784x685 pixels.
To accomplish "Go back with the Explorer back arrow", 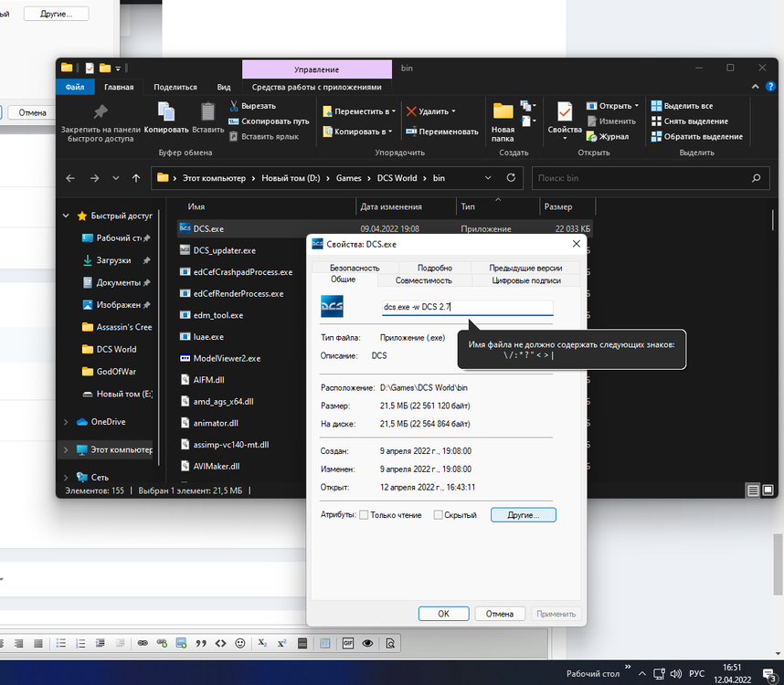I will click(x=70, y=178).
